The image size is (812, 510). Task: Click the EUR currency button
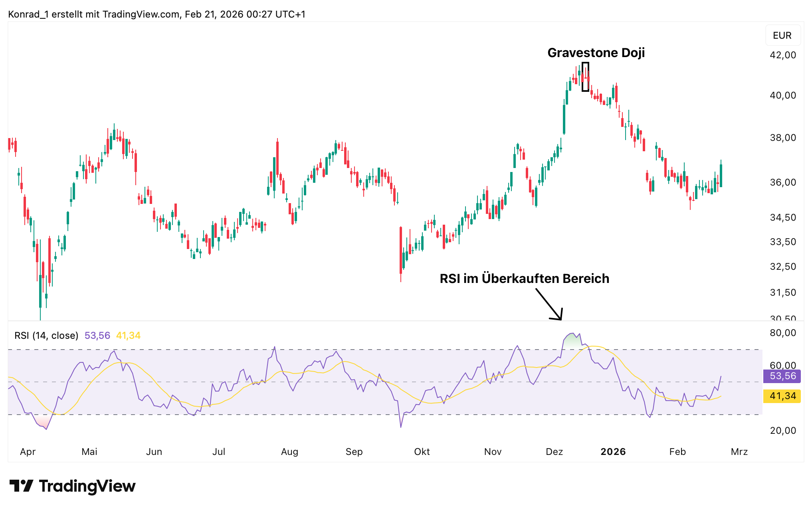tap(782, 36)
